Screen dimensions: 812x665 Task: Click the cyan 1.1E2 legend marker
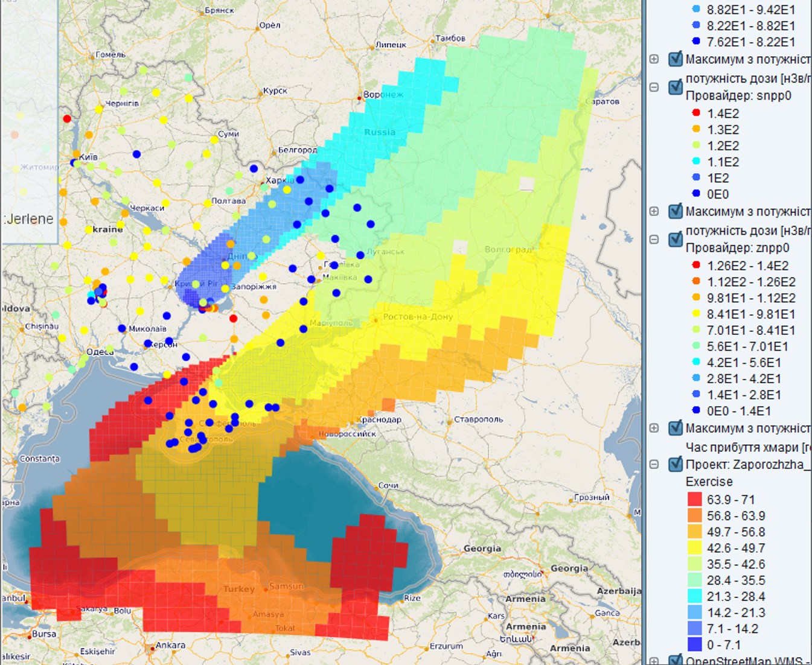click(695, 162)
